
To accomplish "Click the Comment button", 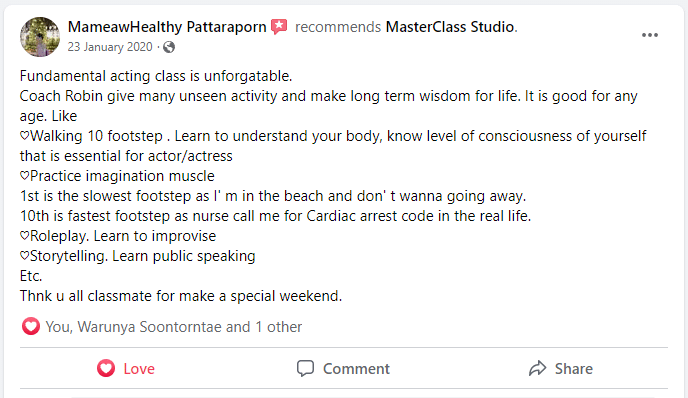I will coord(343,369).
